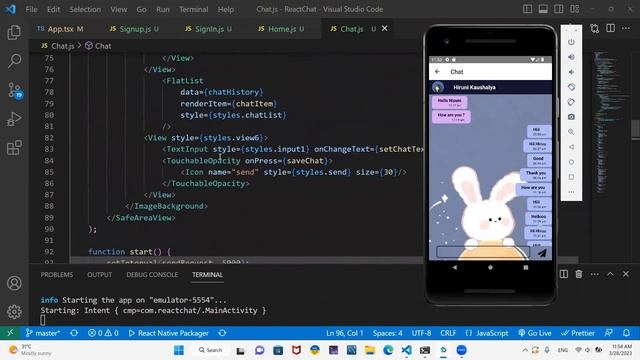Switch to the App.tsx editor tab
Viewport: 640px width, 360px height.
coord(60,29)
